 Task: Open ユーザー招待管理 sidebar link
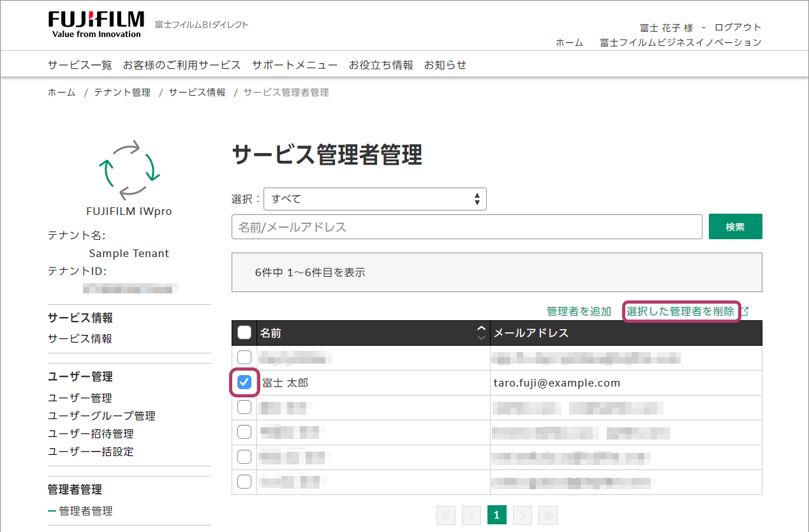(x=91, y=434)
